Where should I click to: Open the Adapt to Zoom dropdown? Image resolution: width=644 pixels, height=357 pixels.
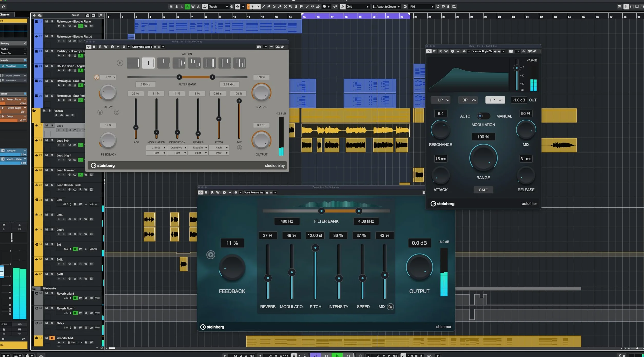click(x=386, y=7)
